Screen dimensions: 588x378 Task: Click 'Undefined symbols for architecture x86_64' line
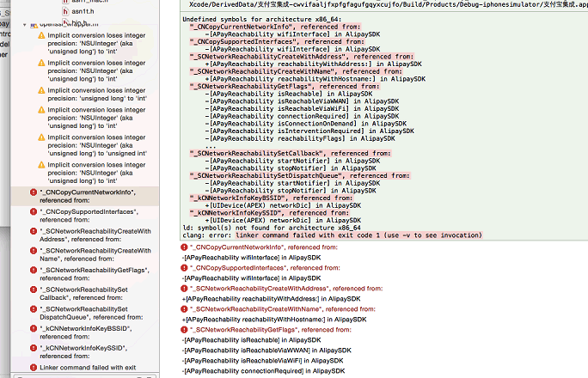pos(258,18)
